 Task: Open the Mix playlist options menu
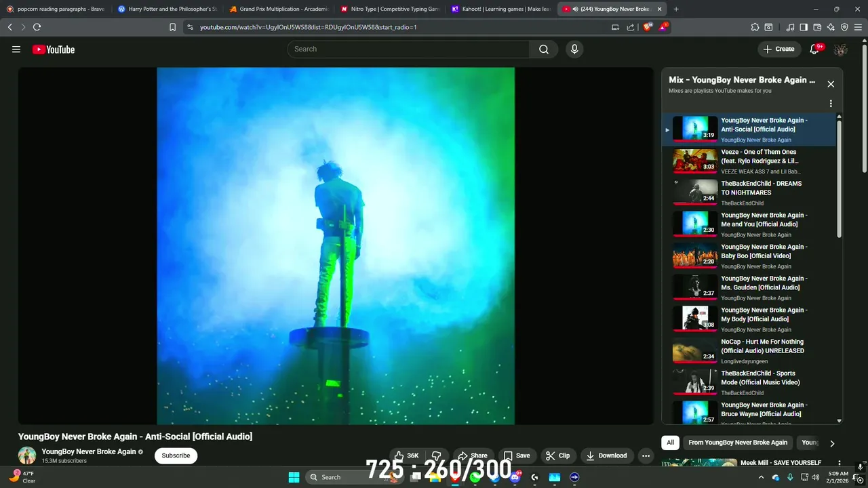coord(831,104)
